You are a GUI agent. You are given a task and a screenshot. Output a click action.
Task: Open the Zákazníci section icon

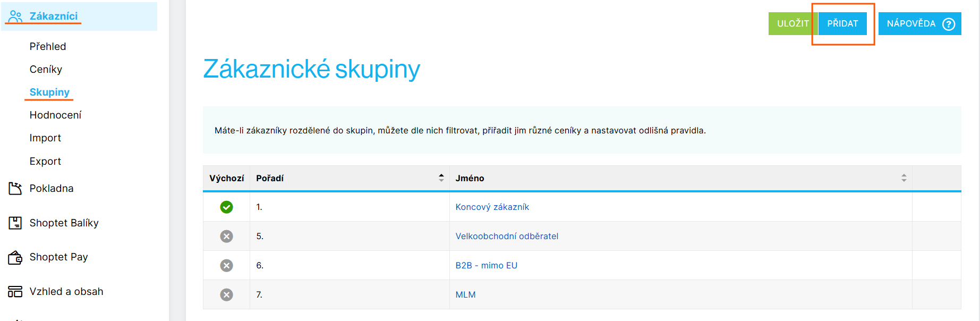[15, 16]
